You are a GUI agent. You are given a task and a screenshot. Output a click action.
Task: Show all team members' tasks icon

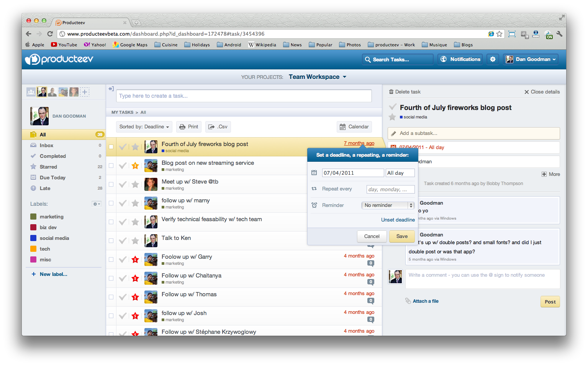pyautogui.click(x=31, y=92)
